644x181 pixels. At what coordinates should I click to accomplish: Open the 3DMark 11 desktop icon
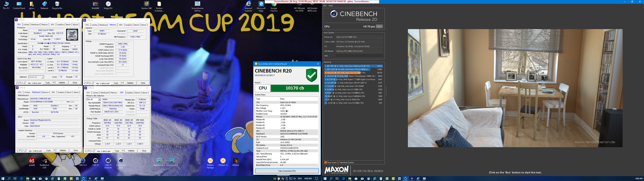click(223, 162)
